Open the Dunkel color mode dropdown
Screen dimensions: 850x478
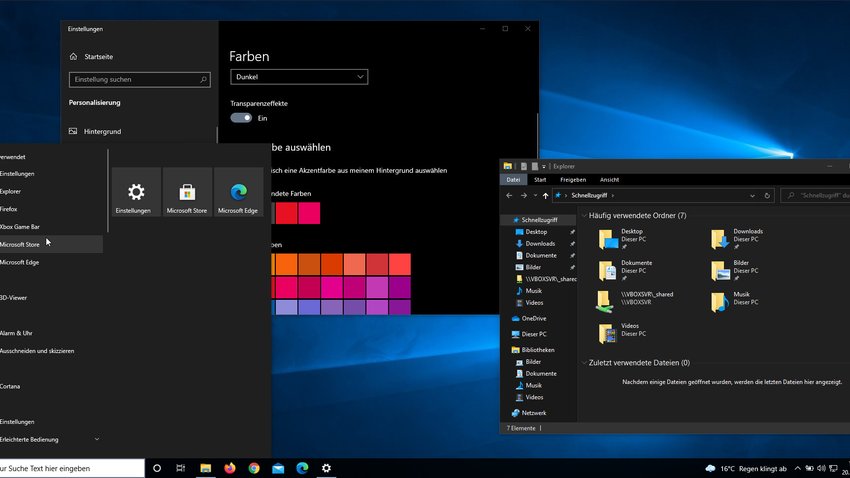tap(299, 77)
